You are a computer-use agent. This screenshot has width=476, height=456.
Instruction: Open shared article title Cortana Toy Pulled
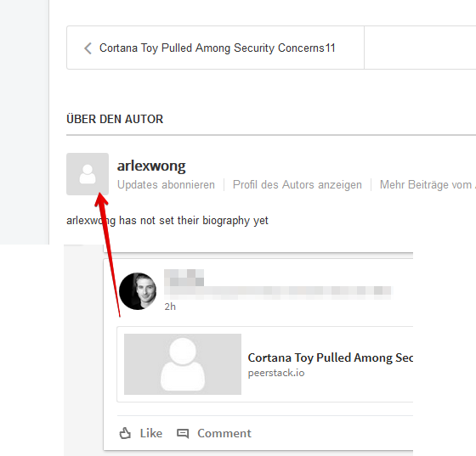click(331, 357)
